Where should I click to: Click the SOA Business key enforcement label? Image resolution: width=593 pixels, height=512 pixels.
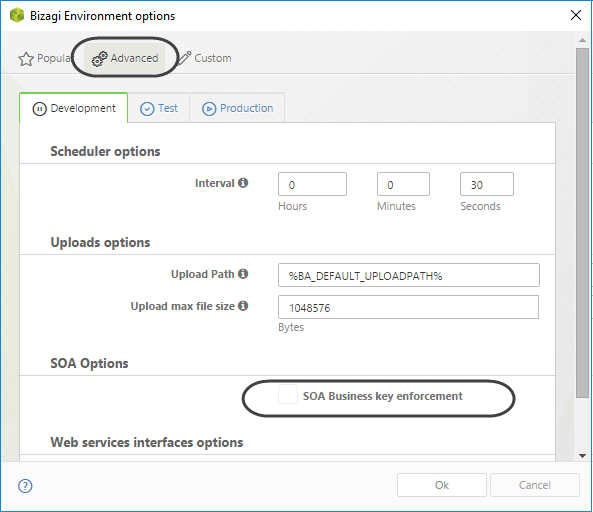click(x=382, y=396)
